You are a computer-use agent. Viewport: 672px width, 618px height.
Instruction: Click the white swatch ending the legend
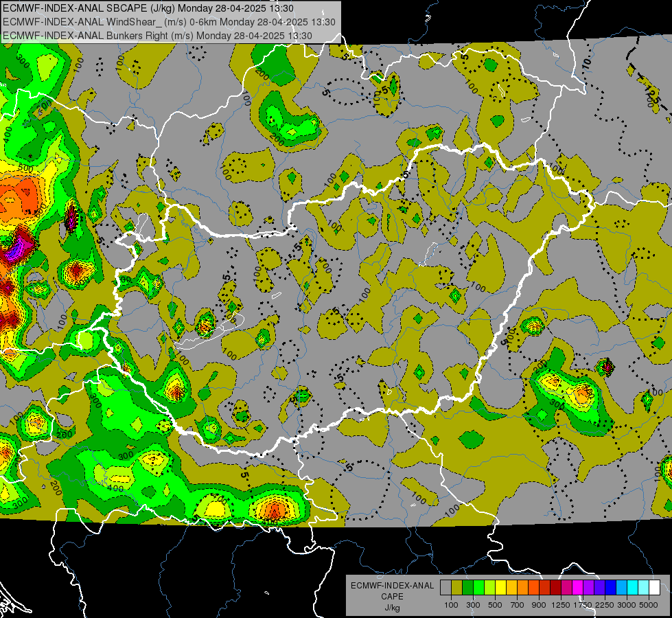[x=654, y=588]
